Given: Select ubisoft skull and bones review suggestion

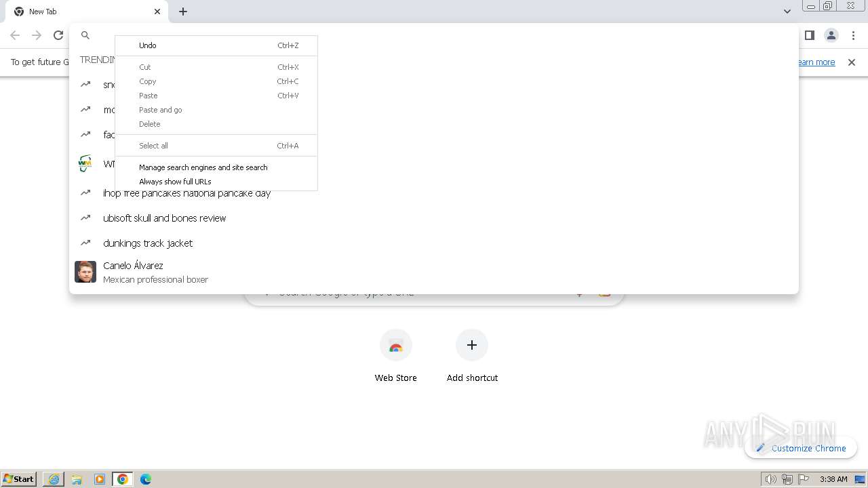Looking at the screenshot, I should point(434,218).
